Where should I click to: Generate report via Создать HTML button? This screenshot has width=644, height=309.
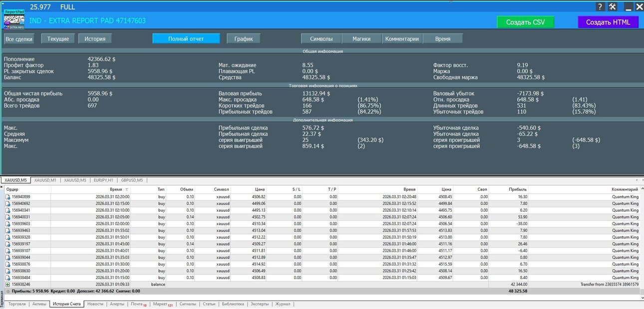click(x=608, y=22)
